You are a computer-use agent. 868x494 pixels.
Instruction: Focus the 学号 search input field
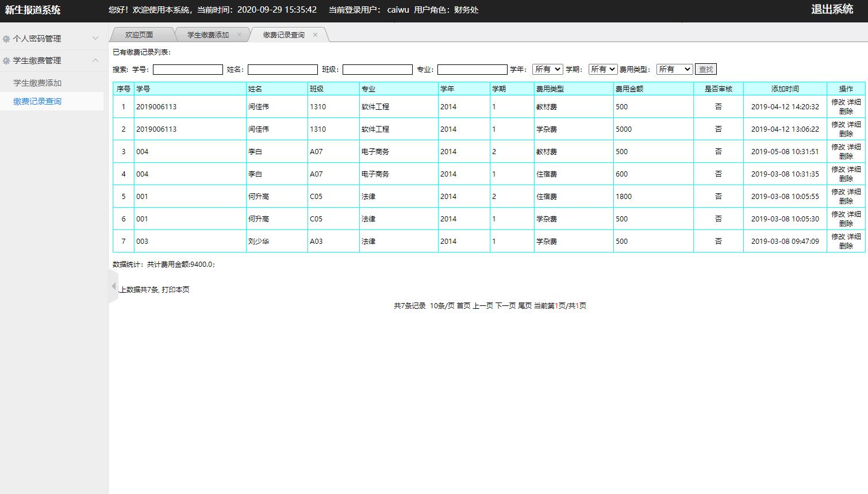tap(187, 70)
